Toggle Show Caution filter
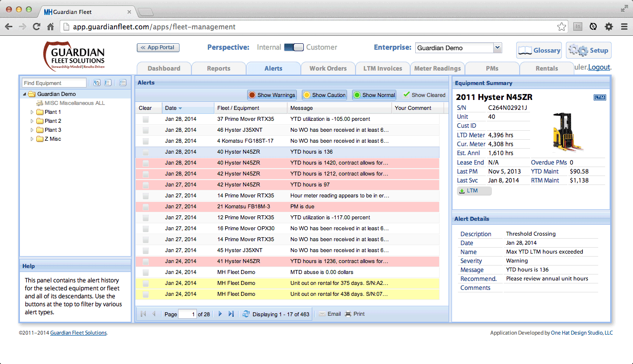The width and height of the screenshot is (633, 364). tap(325, 95)
